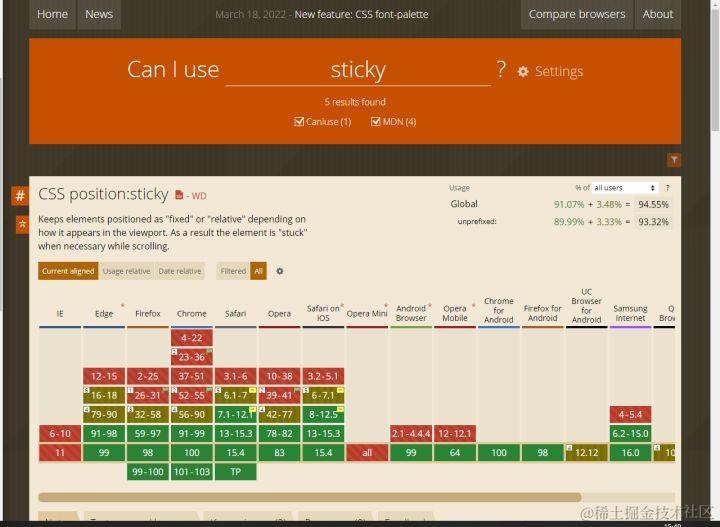Click the Samsung Internet column header
Screen dimensions: 720x527
pos(630,313)
